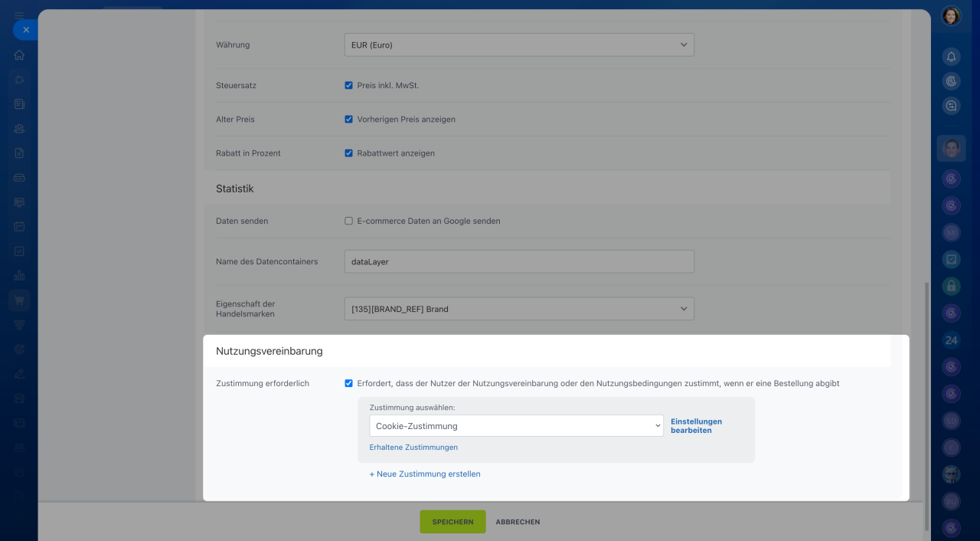Open the 'M' chat icon in right bar
The height and width of the screenshot is (541, 980).
(x=951, y=232)
